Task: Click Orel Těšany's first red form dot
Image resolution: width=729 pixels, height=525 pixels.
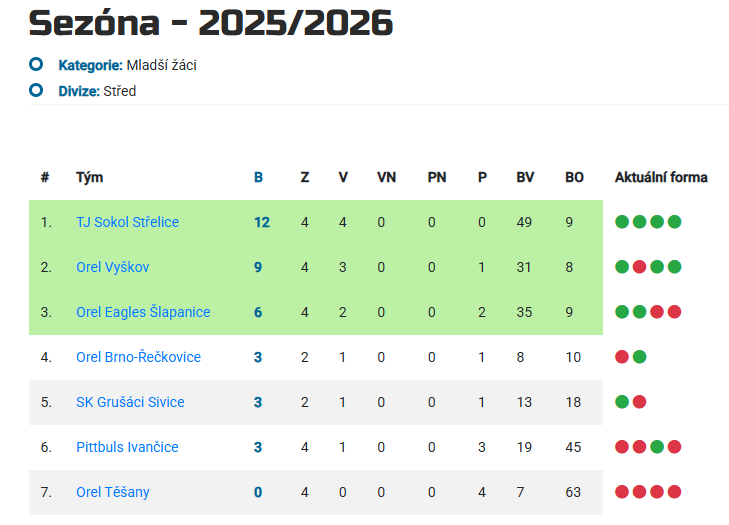Action: [x=623, y=492]
